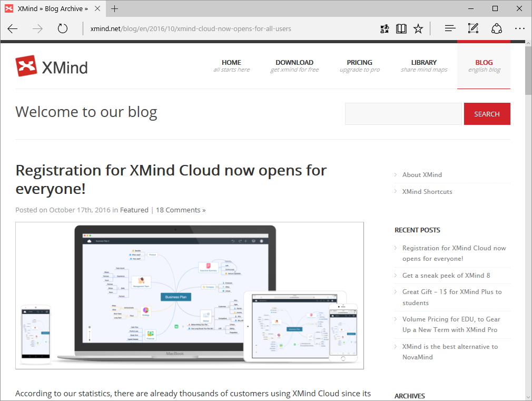Open the HOME navigation item
This screenshot has width=532, height=401.
tap(231, 66)
